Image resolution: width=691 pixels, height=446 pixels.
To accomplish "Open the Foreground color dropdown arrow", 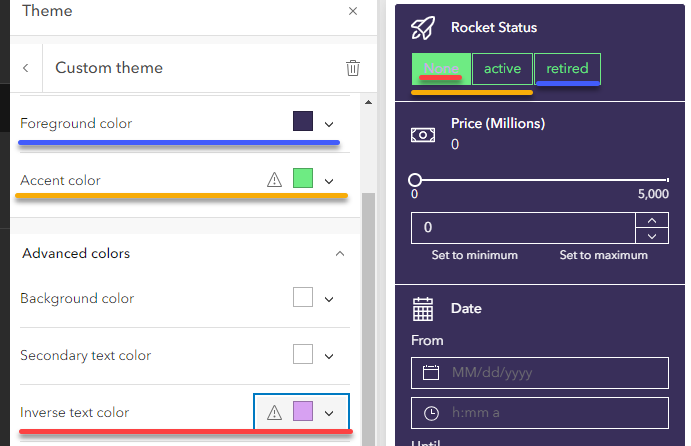I will [x=329, y=123].
